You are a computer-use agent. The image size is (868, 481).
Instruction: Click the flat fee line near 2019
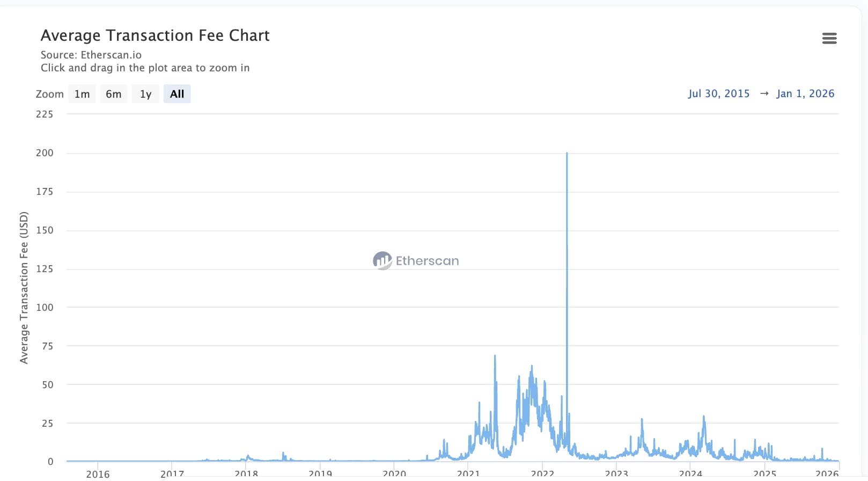320,461
